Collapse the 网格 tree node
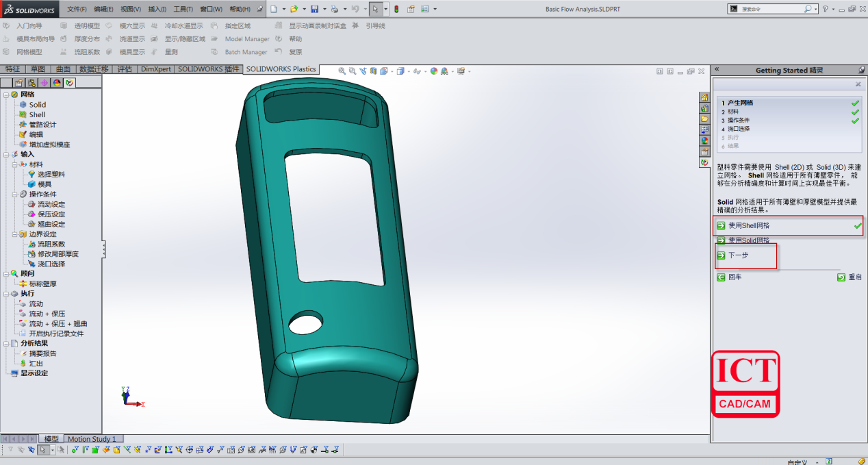 coord(6,95)
